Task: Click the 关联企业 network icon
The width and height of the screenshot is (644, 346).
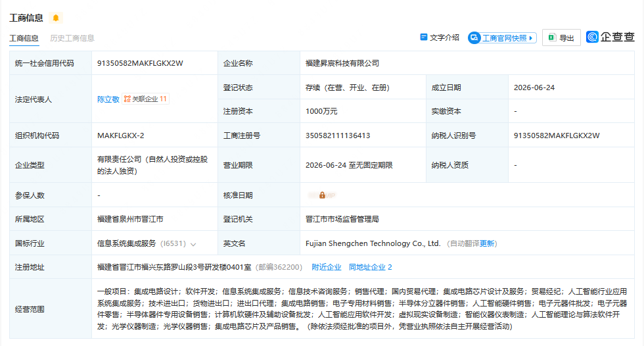Action: (x=127, y=99)
